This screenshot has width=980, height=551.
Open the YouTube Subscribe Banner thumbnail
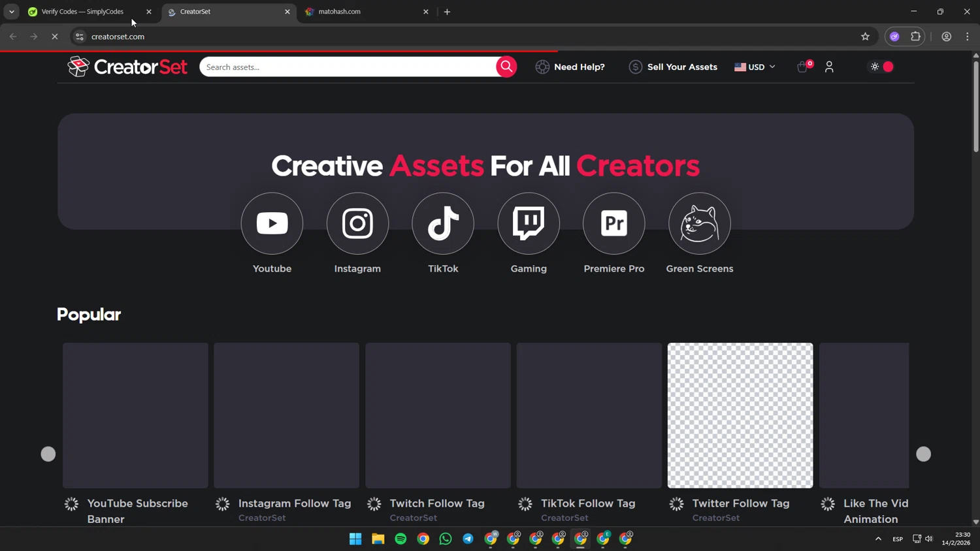pos(135,415)
